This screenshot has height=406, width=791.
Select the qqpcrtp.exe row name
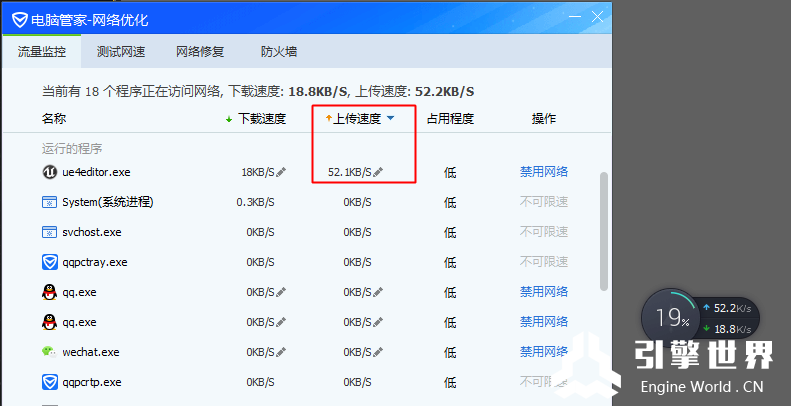pyautogui.click(x=92, y=382)
